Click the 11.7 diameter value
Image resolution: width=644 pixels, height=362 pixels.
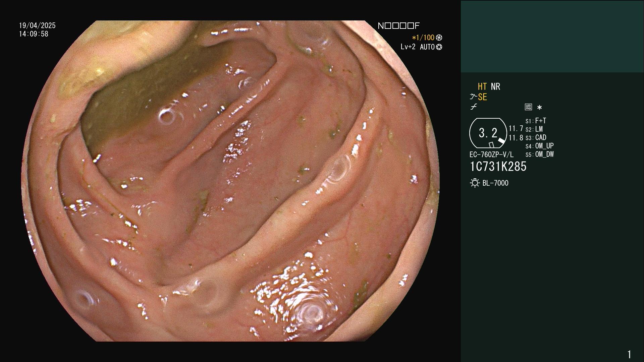(516, 128)
